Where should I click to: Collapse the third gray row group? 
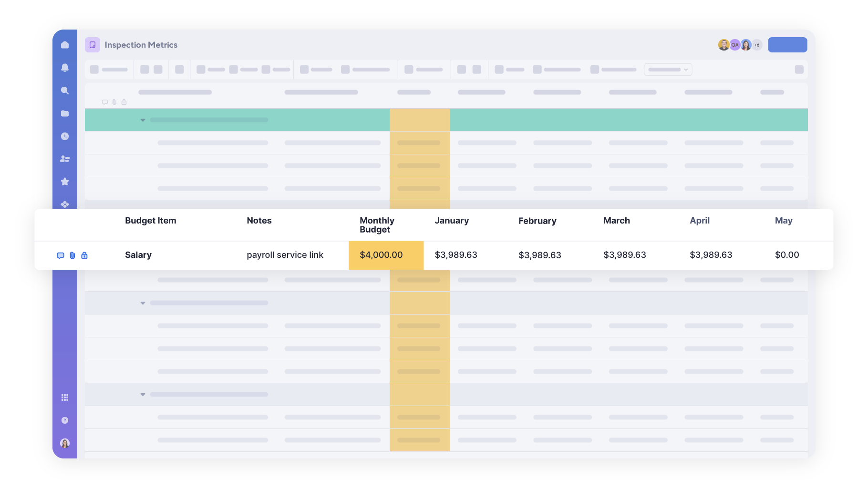pyautogui.click(x=143, y=395)
